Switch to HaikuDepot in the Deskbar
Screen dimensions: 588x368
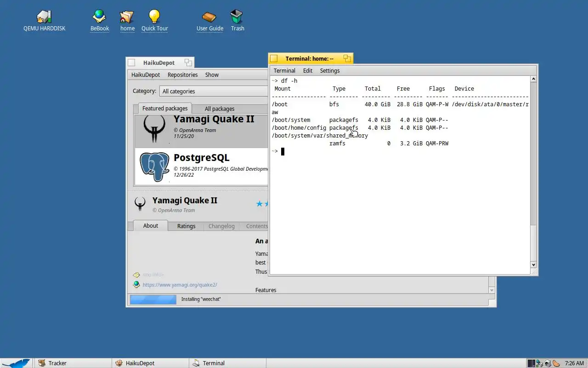point(150,363)
